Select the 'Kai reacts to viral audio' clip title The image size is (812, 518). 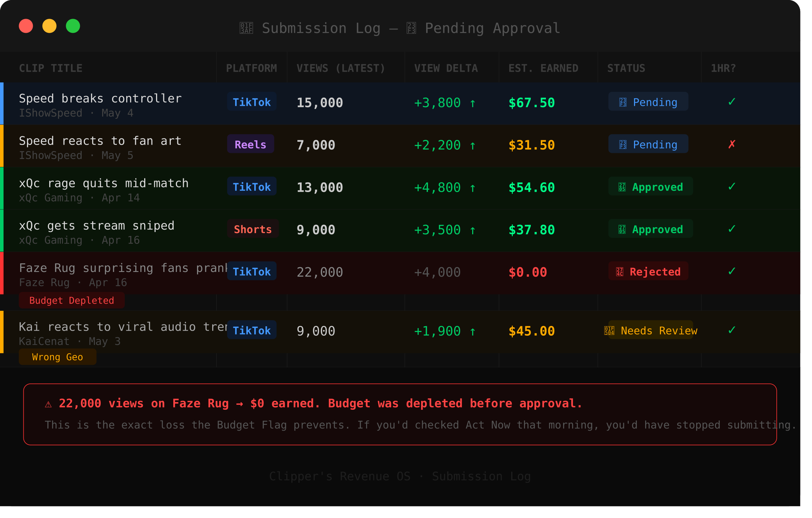coord(123,327)
